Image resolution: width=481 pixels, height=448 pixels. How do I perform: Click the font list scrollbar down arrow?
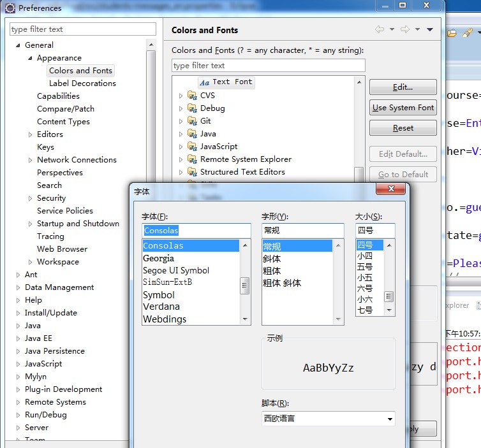tap(245, 319)
